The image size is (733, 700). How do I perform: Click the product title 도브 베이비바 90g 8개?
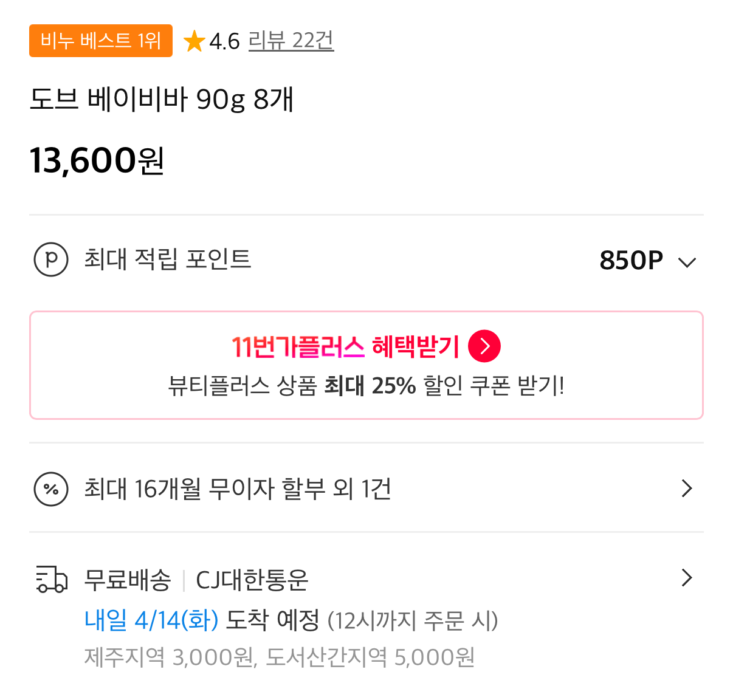click(x=162, y=100)
